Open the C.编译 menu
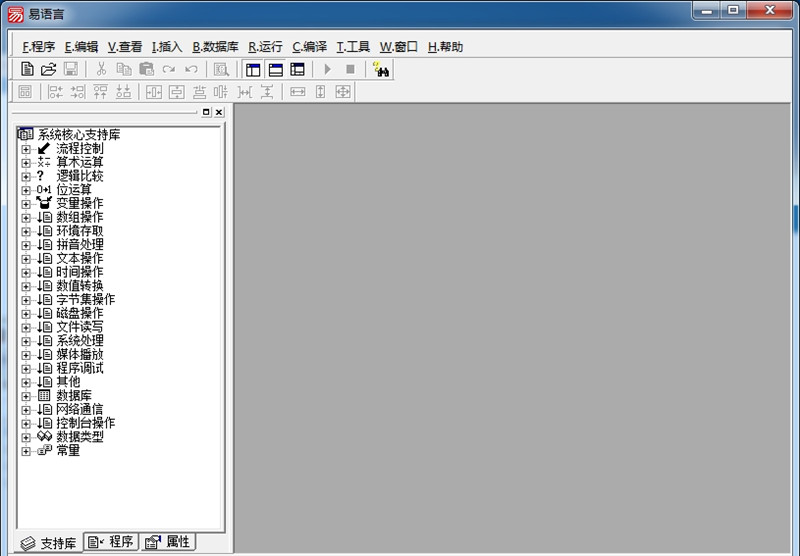This screenshot has width=800, height=556. click(309, 47)
